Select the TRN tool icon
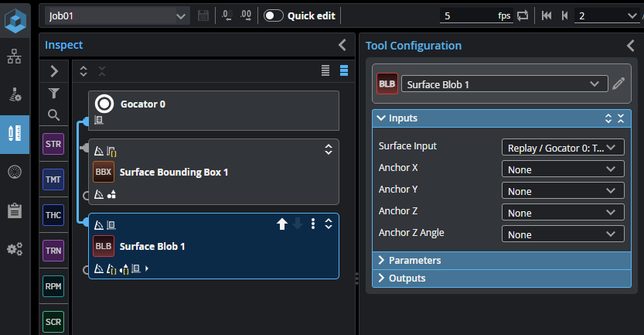 pyautogui.click(x=53, y=251)
